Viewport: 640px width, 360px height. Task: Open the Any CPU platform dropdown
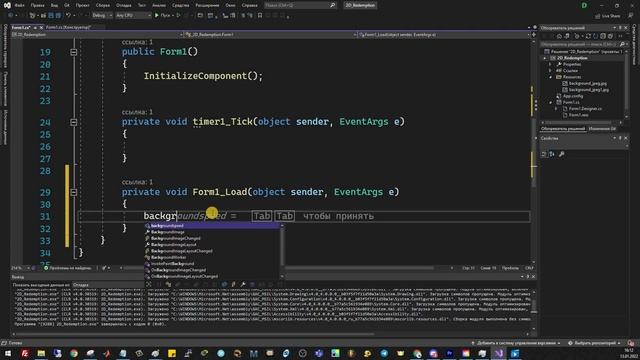tap(133, 16)
